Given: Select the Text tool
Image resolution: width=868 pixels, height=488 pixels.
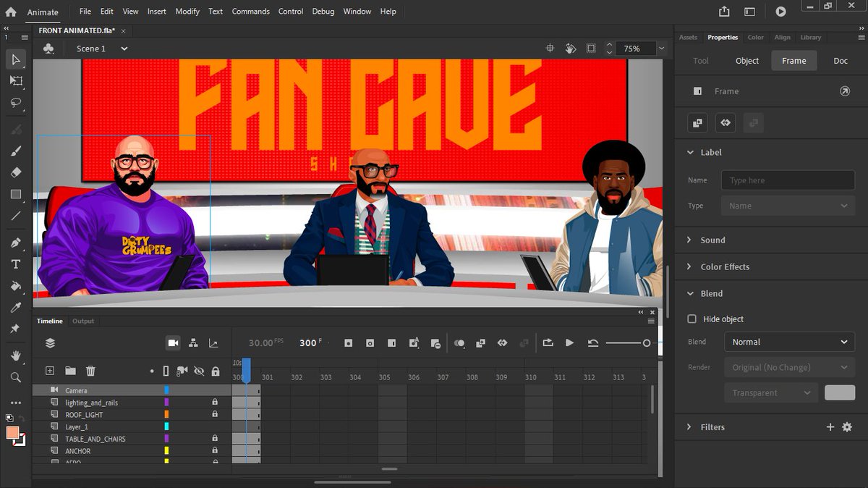Looking at the screenshot, I should [x=16, y=264].
